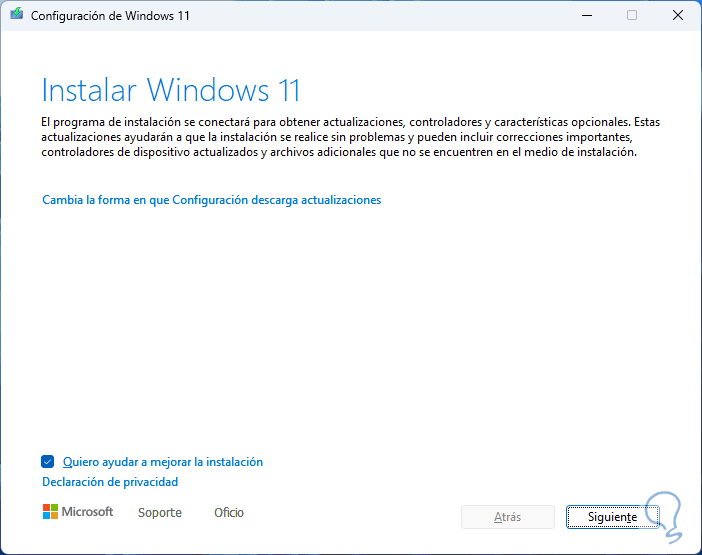Close the Configuración de Windows 11 window

(678, 15)
